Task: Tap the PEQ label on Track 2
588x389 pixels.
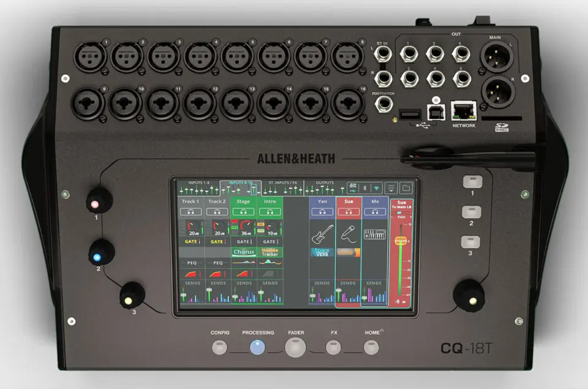Action: coord(218,263)
